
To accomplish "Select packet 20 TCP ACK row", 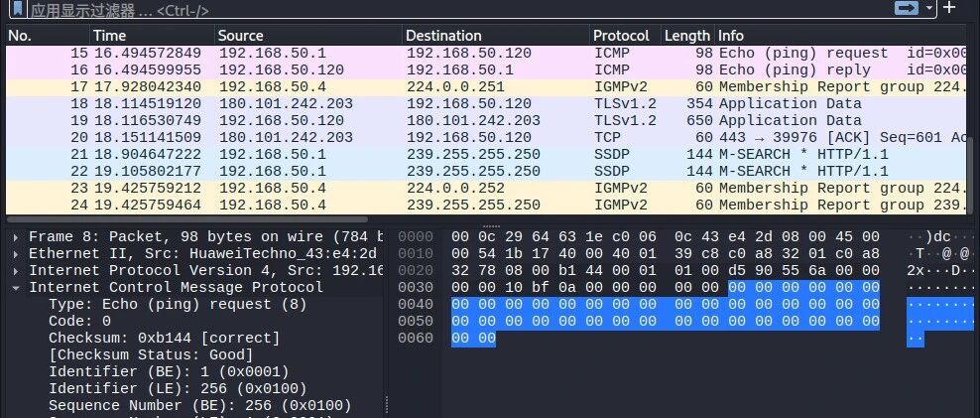I will [x=486, y=138].
